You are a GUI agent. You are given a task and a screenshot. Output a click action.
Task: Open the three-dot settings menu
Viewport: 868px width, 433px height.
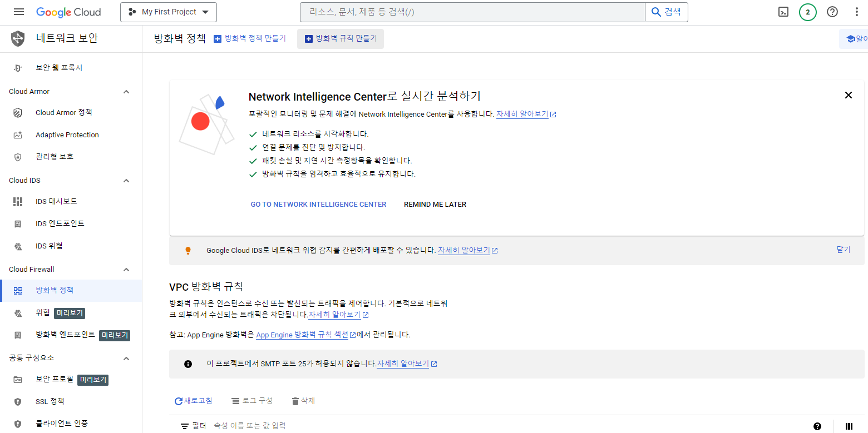click(x=856, y=12)
